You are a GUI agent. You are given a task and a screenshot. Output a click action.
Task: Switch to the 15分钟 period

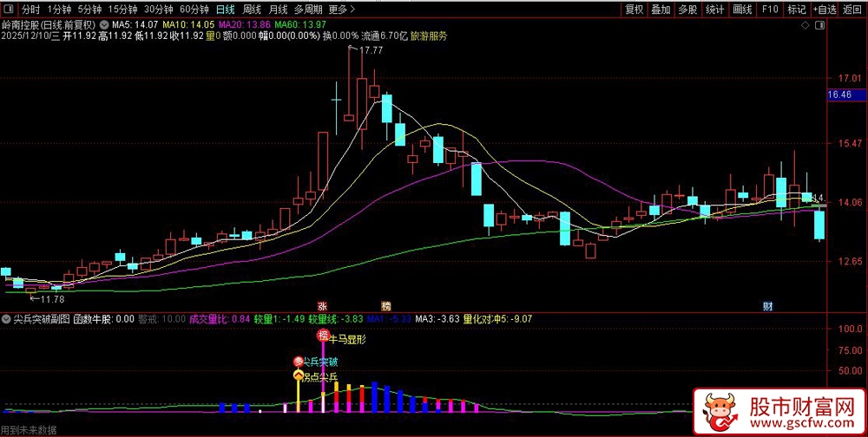coord(123,10)
